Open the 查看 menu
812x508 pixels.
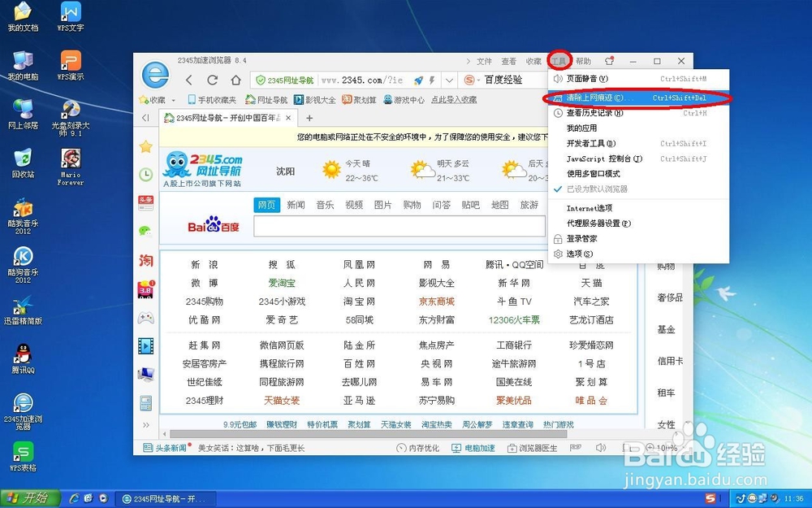click(x=509, y=61)
